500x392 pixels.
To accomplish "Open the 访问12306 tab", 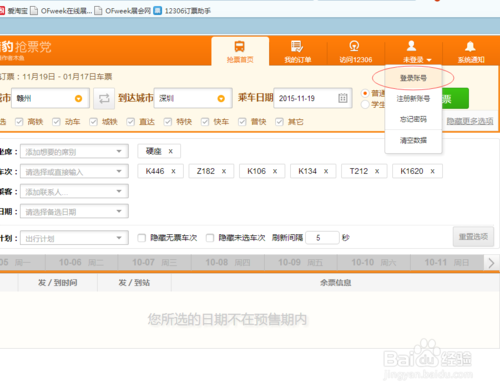I will tap(355, 51).
